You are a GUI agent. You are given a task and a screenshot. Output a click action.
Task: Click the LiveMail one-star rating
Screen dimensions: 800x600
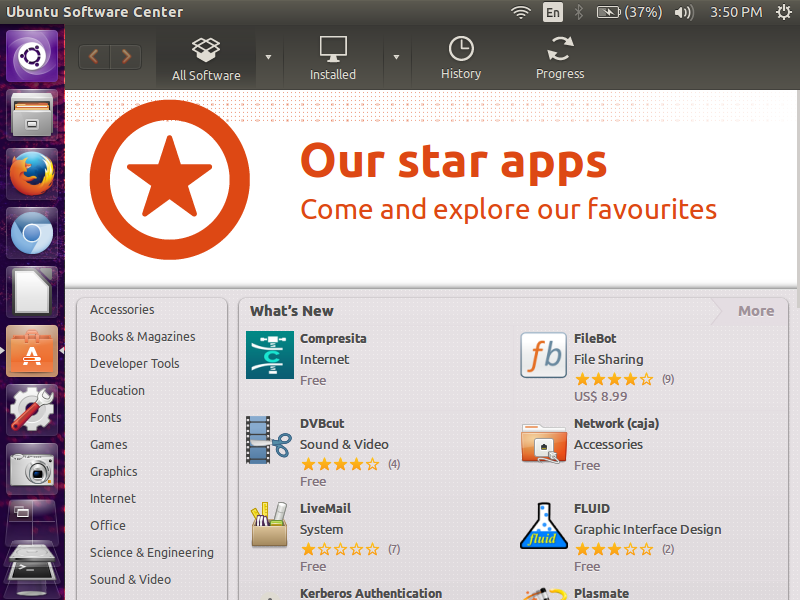[340, 549]
